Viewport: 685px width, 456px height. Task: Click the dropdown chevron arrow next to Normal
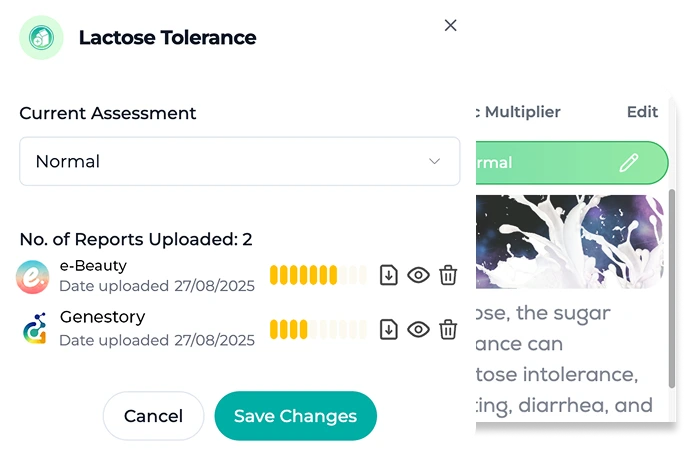coord(434,161)
